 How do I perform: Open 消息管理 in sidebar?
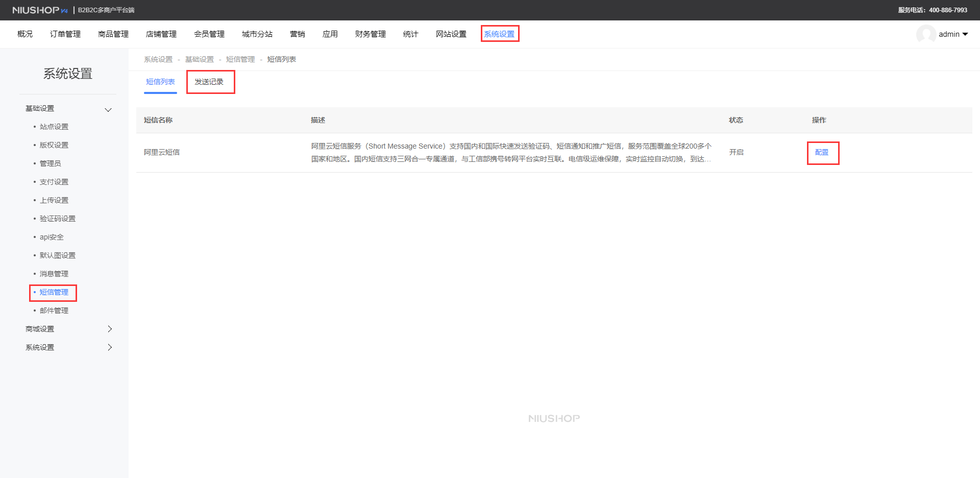click(54, 274)
